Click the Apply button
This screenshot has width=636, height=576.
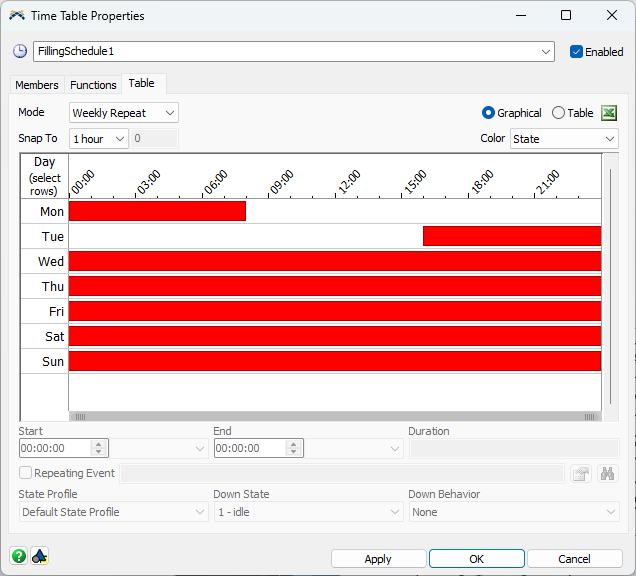[x=378, y=559]
